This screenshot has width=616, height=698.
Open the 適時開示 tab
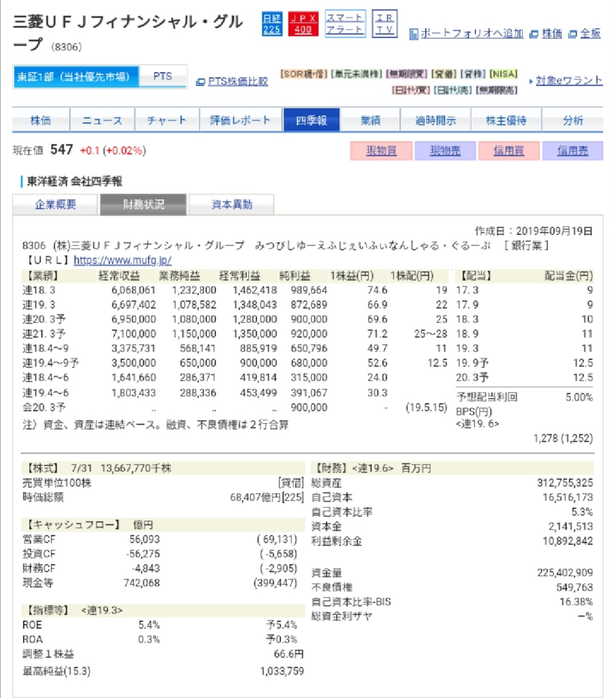click(x=435, y=120)
